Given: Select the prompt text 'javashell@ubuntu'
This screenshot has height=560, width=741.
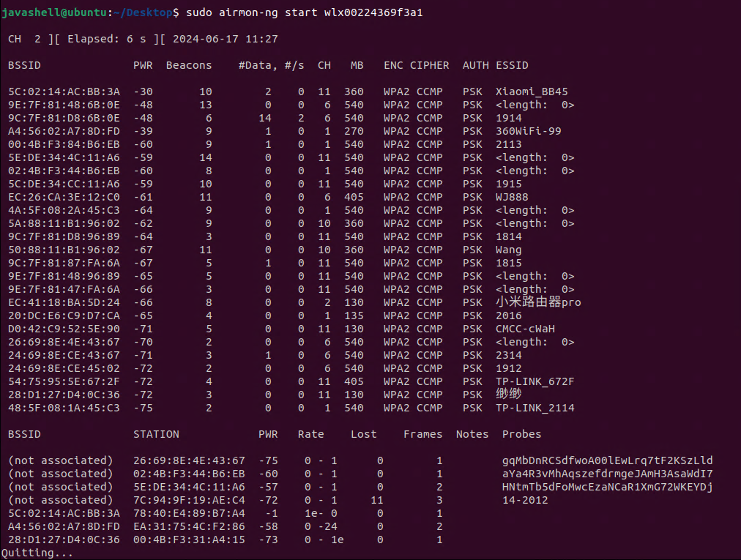Looking at the screenshot, I should (x=54, y=12).
